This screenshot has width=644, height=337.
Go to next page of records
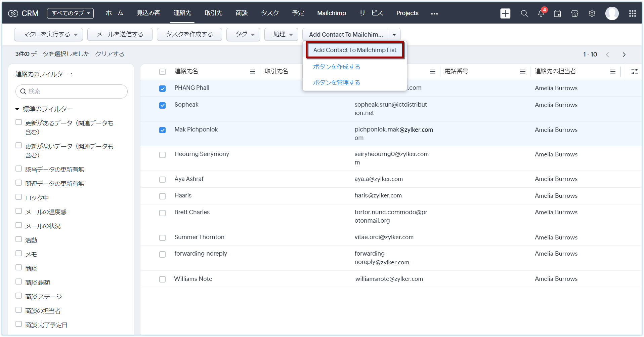624,54
